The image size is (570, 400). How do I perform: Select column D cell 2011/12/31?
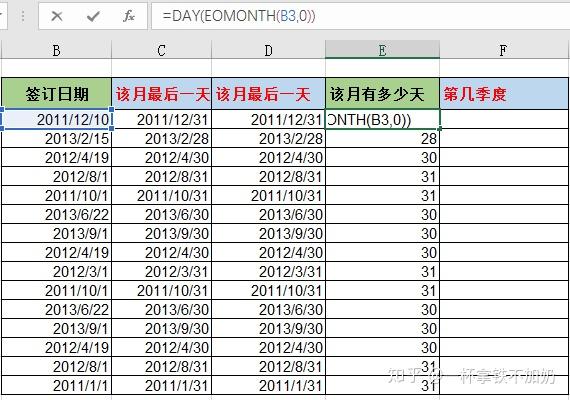tap(268, 119)
